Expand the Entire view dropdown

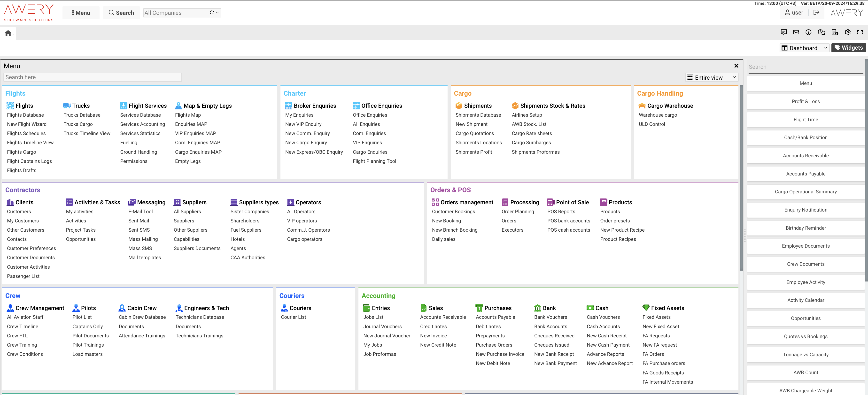711,77
